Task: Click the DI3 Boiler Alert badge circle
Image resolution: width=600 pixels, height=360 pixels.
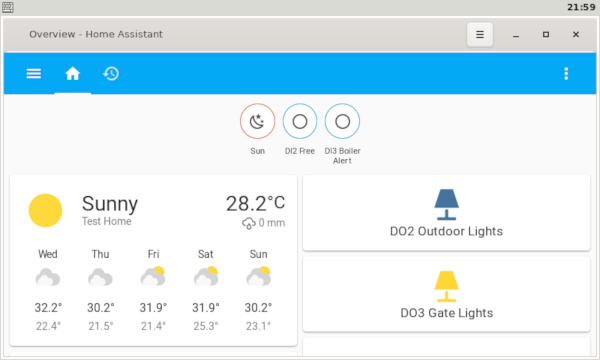Action: 342,121
